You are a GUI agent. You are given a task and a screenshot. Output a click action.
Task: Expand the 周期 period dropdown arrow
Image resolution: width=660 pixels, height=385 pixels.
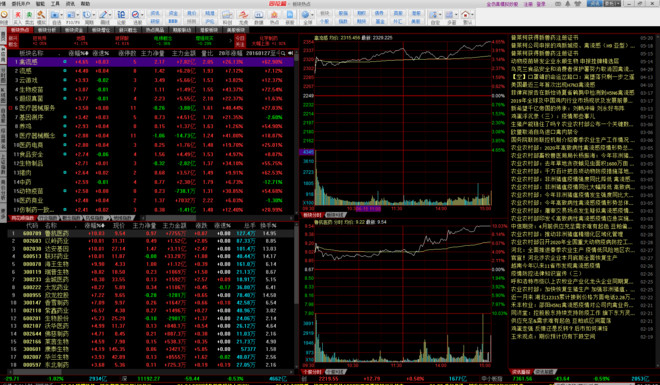coord(94,15)
